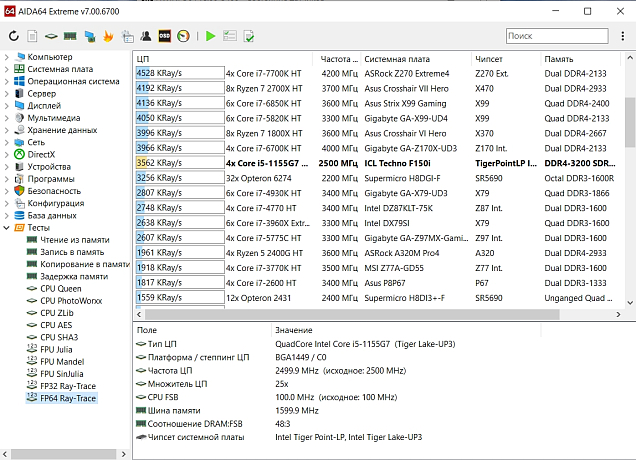
Task: Click the Чипсет column header
Action: [x=490, y=59]
